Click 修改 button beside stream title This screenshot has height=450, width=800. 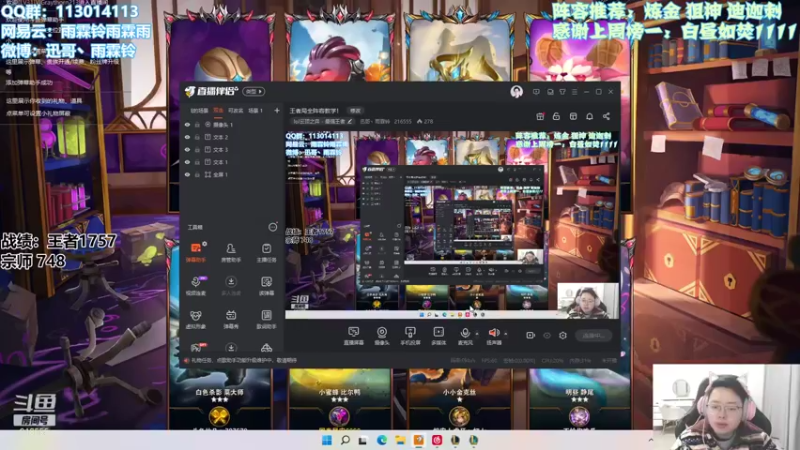(x=355, y=110)
